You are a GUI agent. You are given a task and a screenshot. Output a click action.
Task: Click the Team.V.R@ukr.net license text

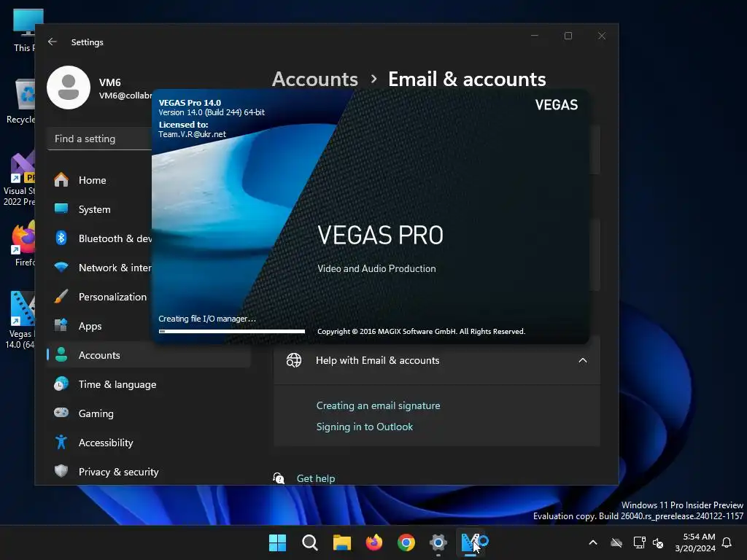(x=192, y=134)
